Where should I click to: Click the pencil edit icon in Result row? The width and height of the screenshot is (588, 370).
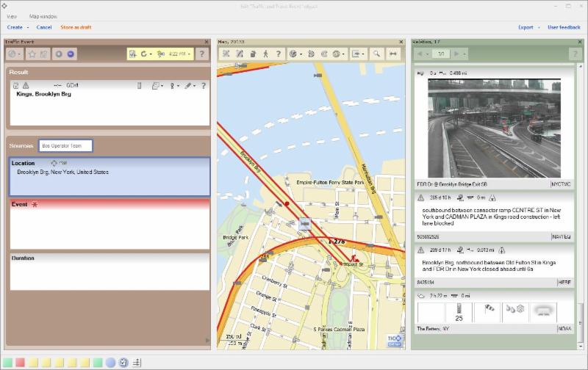click(x=188, y=86)
